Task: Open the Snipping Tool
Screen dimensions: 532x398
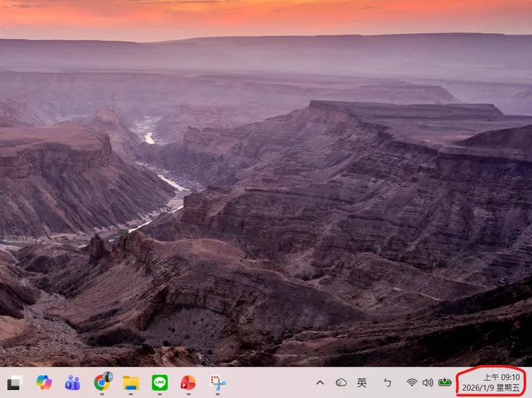Action: click(217, 383)
